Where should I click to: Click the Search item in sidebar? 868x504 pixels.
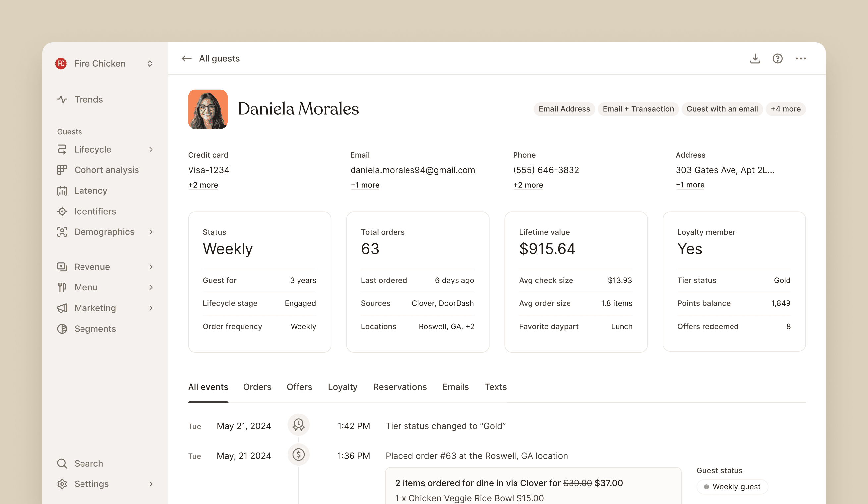(88, 463)
